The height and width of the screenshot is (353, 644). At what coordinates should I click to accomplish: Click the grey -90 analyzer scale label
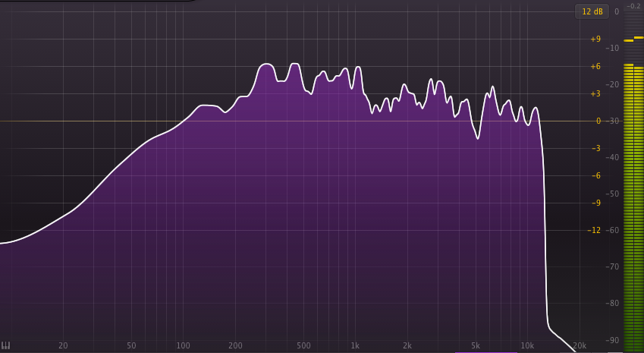click(x=612, y=340)
